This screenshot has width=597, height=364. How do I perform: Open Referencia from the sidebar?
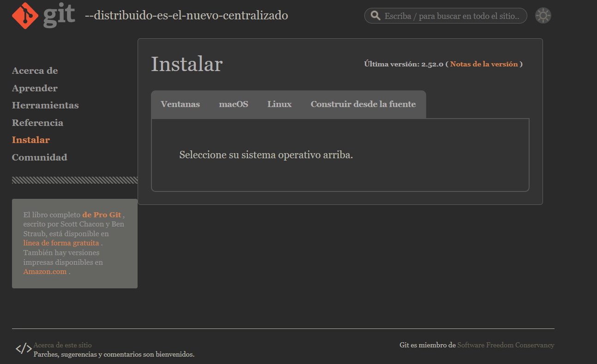click(x=37, y=123)
